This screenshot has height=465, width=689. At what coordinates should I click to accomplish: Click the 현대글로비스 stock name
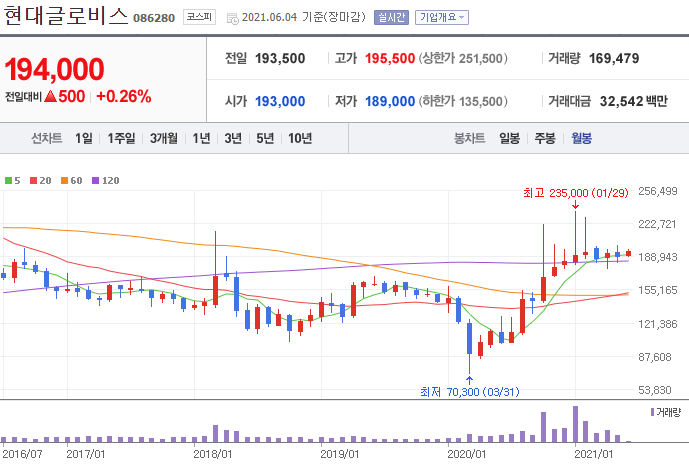pos(66,16)
